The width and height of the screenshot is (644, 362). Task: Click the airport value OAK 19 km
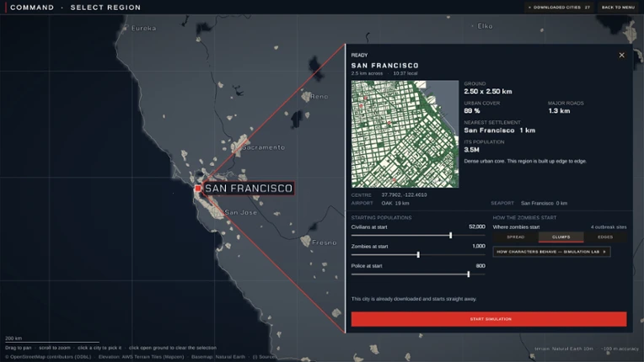[395, 203]
